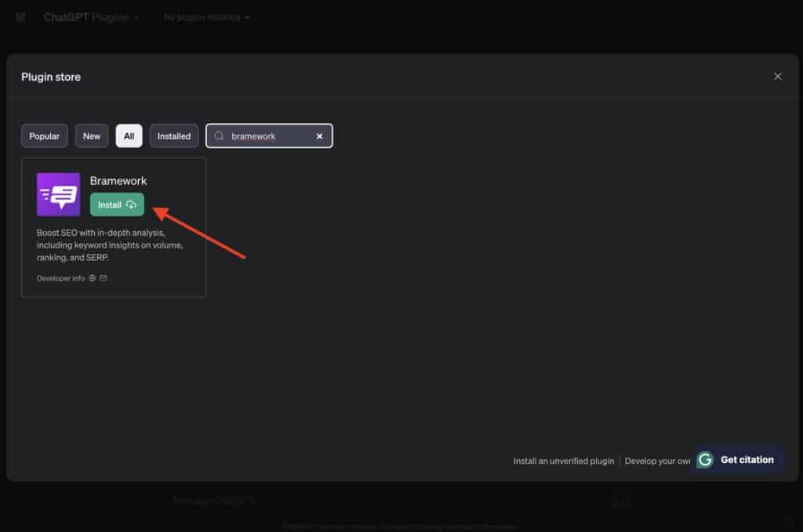The image size is (803, 532).
Task: Click the new chat edit icon
Action: [20, 17]
